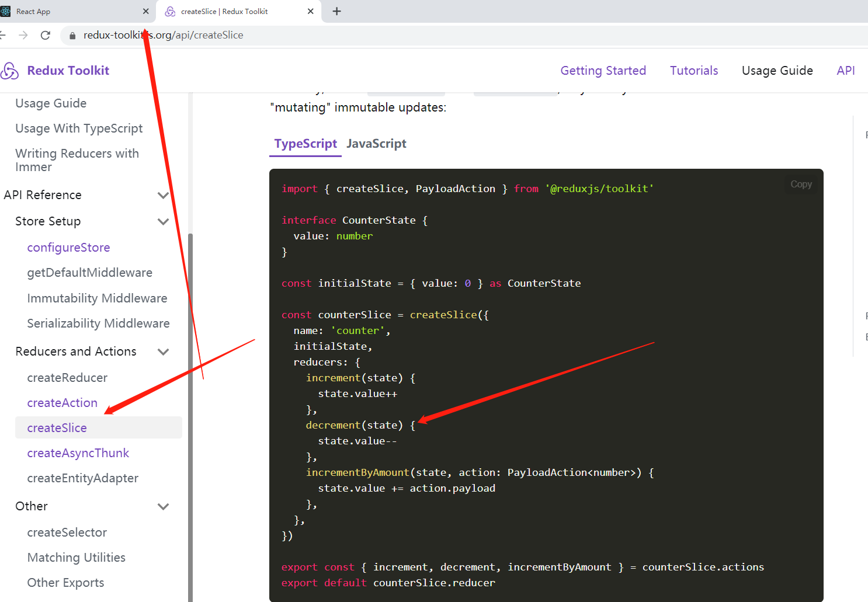Close the React App tab
The height and width of the screenshot is (602, 868).
tap(145, 11)
